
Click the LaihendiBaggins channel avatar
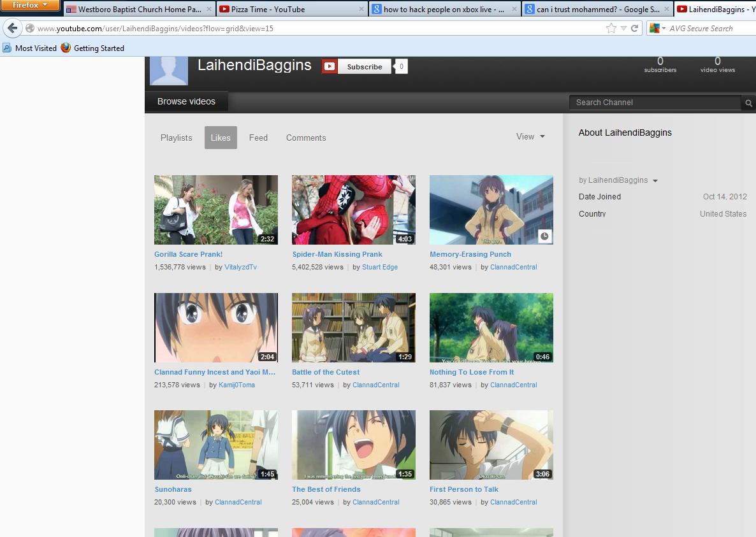(x=169, y=71)
